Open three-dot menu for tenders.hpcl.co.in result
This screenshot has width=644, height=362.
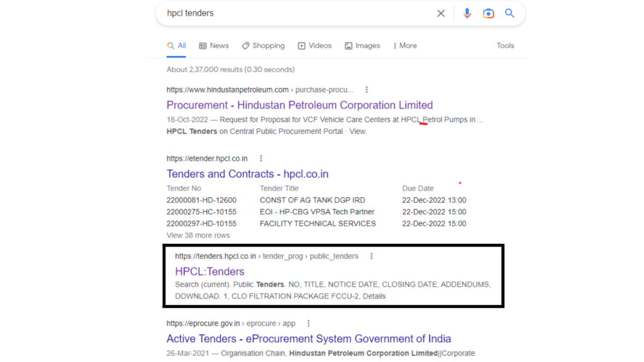coord(372,256)
